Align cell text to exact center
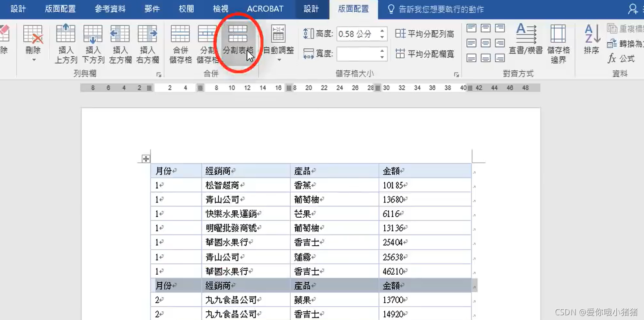This screenshot has height=320, width=644. point(486,43)
